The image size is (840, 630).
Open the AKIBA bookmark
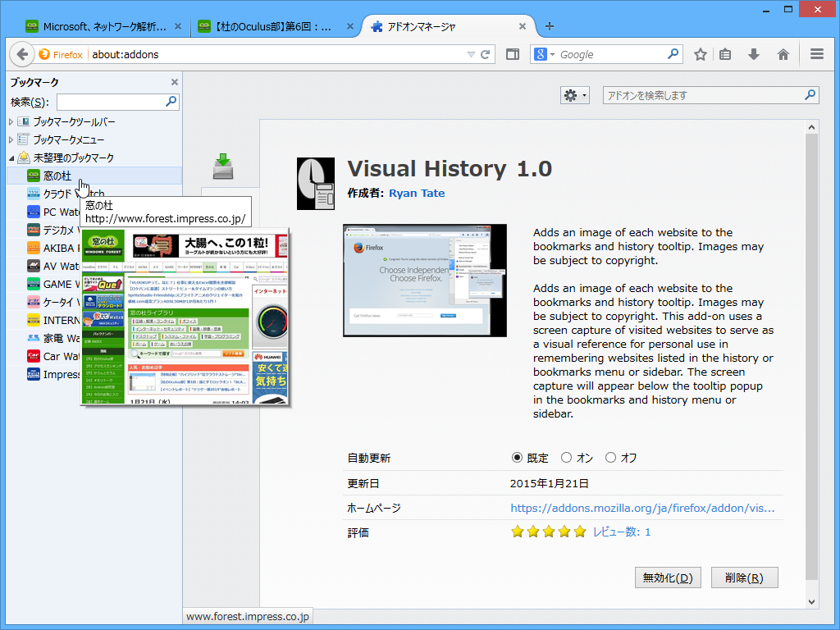pos(52,248)
